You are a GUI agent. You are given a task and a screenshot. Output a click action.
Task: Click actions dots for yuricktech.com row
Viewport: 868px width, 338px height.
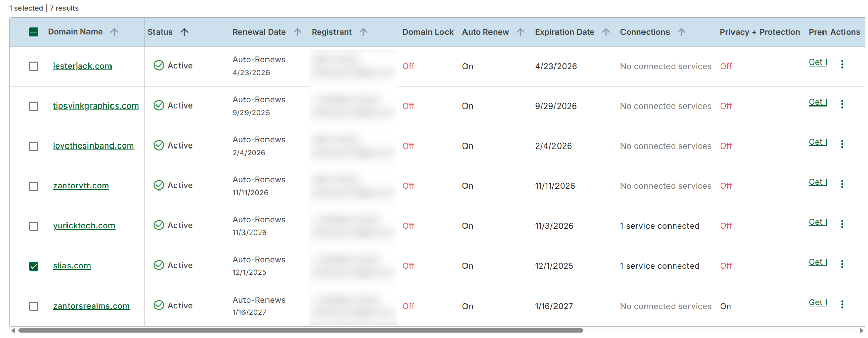pos(842,224)
